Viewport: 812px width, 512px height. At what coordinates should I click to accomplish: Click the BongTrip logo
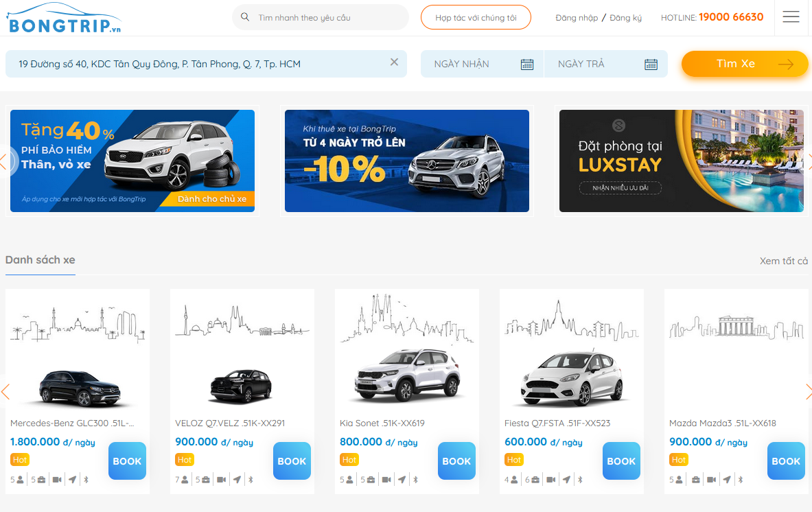pos(64,19)
